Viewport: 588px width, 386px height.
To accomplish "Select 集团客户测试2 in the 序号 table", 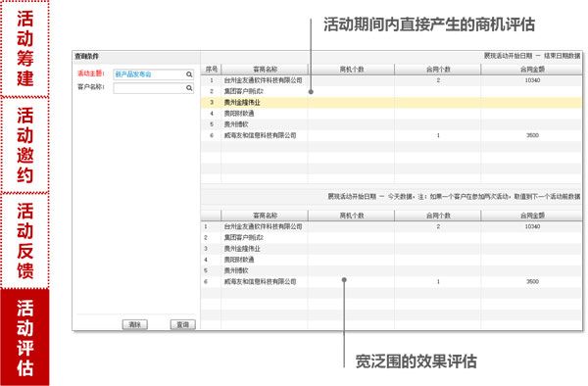I will coord(244,91).
